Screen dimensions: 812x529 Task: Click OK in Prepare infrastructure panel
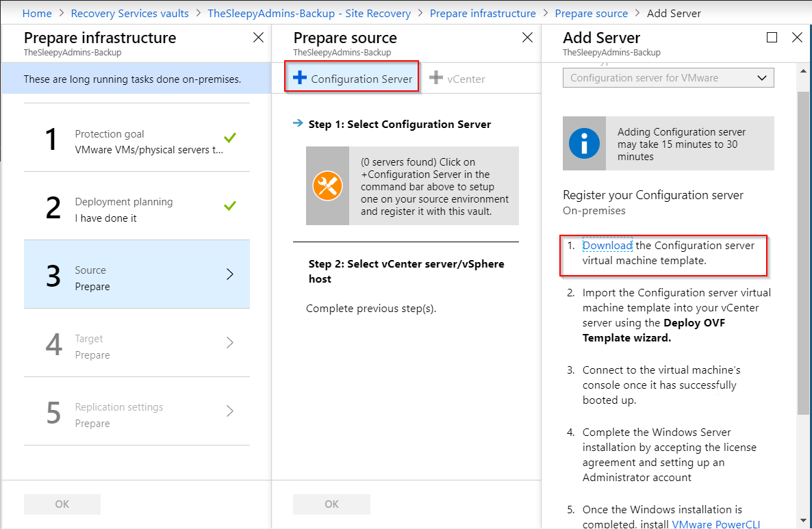pyautogui.click(x=62, y=504)
